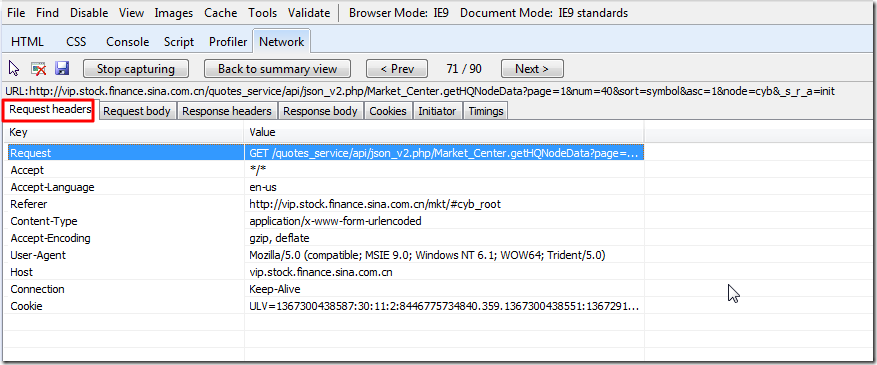Screen dimensions: 877x365
Task: Switch to the Profiler tab
Action: pos(228,42)
